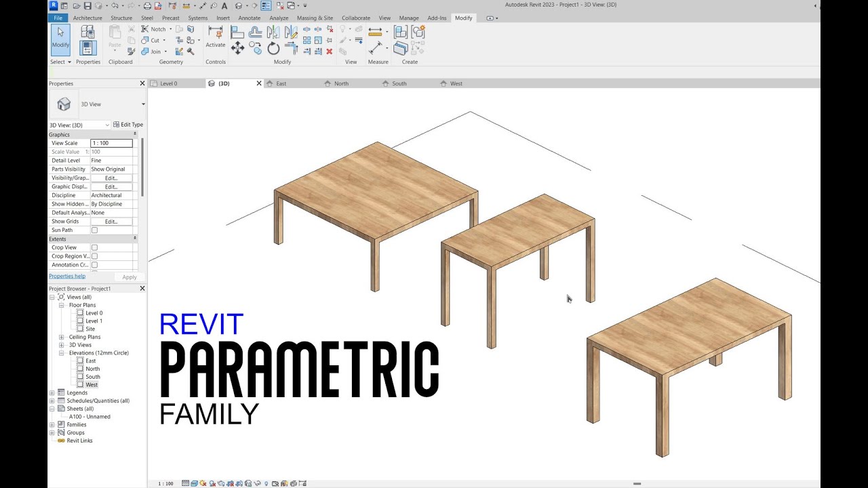Screen dimensions: 868x488
Task: Click Edit button for Show Grids
Action: pyautogui.click(x=111, y=222)
